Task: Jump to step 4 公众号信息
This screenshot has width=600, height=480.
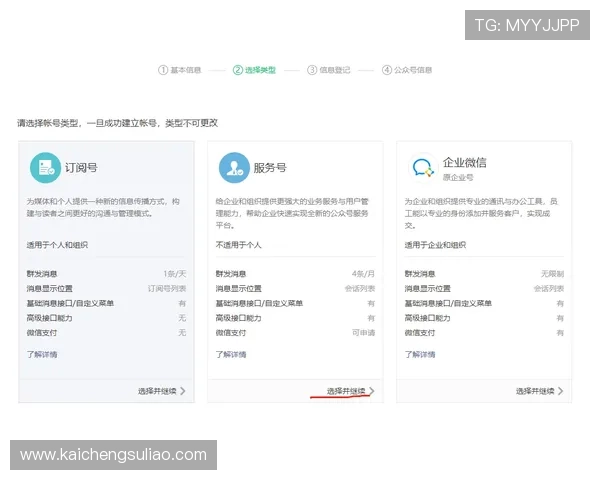Action: click(407, 70)
